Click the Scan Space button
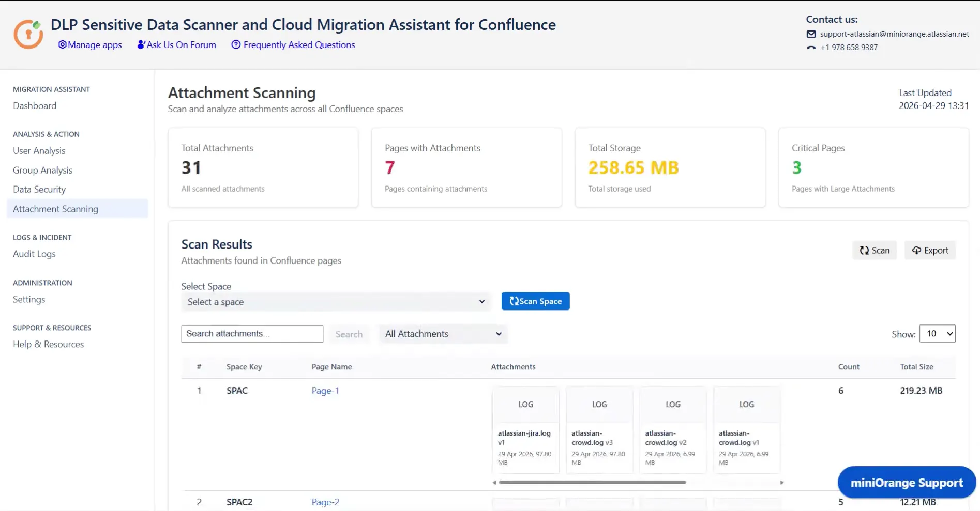Viewport: 980px width, 511px height. 536,301
